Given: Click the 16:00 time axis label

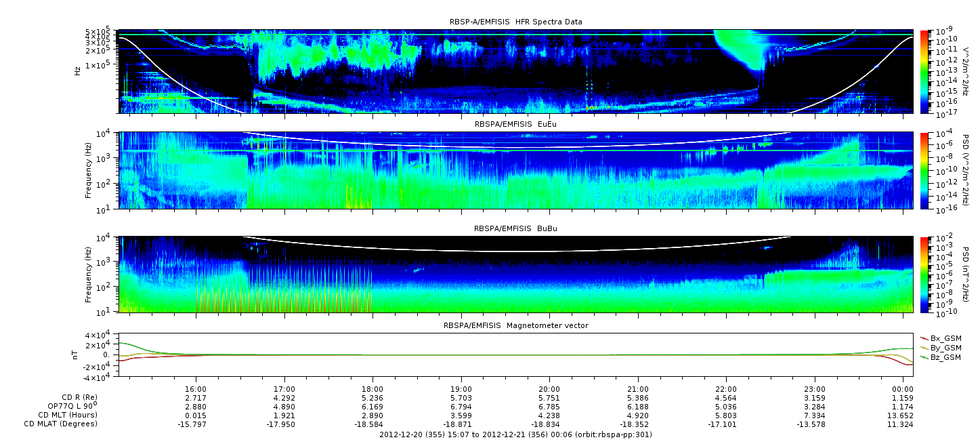Looking at the screenshot, I should [196, 391].
